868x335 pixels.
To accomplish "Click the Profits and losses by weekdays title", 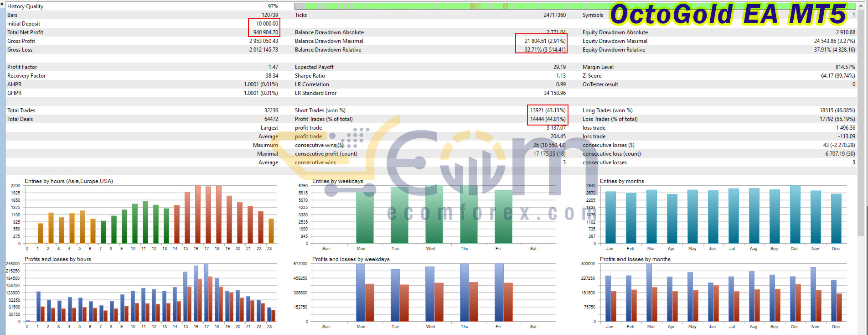I will pyautogui.click(x=351, y=259).
